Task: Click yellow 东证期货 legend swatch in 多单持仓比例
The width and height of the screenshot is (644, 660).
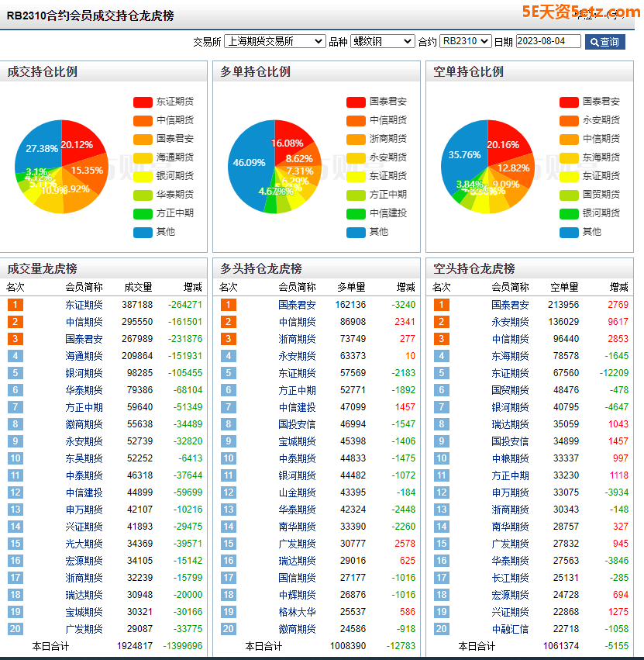Action: point(356,176)
